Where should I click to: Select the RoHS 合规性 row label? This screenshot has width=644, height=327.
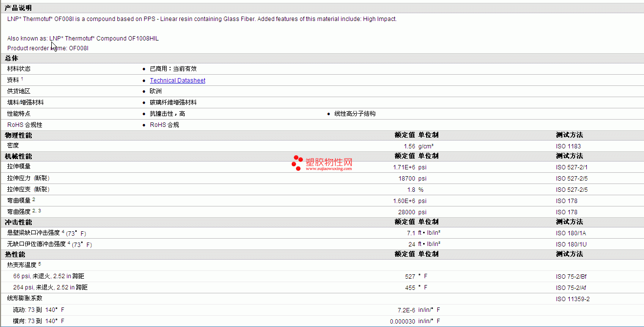tap(25, 125)
